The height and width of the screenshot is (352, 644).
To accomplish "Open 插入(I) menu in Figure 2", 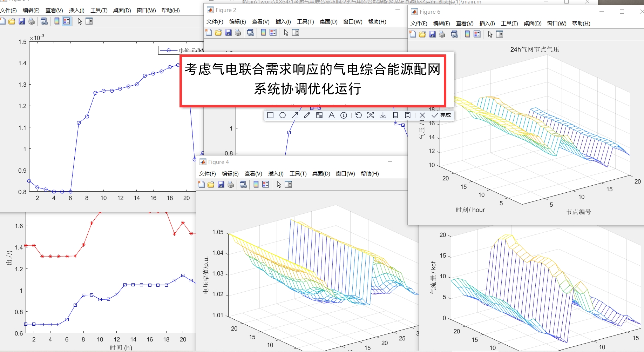I will coord(283,22).
